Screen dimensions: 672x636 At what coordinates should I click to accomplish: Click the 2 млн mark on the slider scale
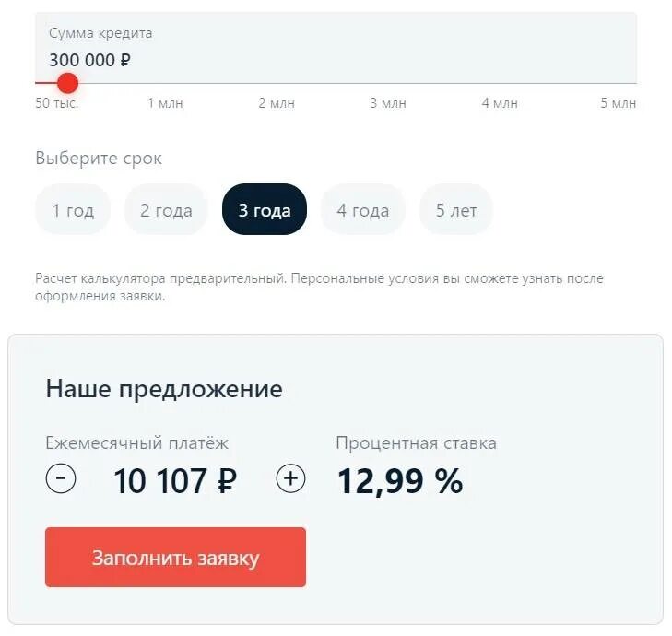[x=277, y=103]
